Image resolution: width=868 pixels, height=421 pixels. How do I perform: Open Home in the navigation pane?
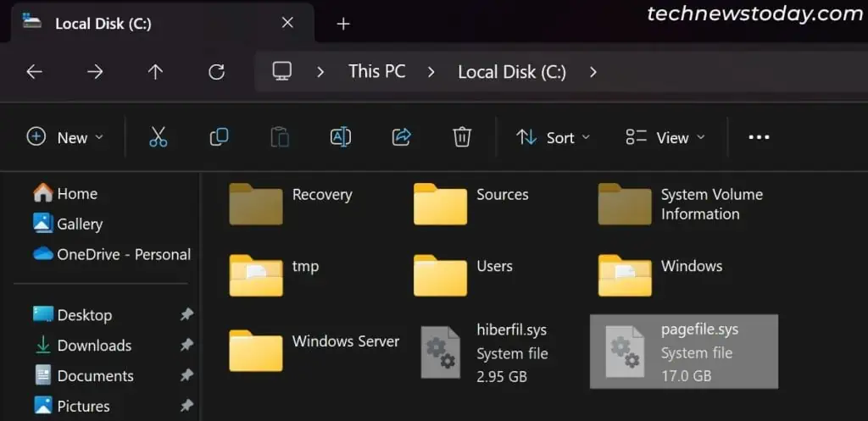pyautogui.click(x=66, y=194)
